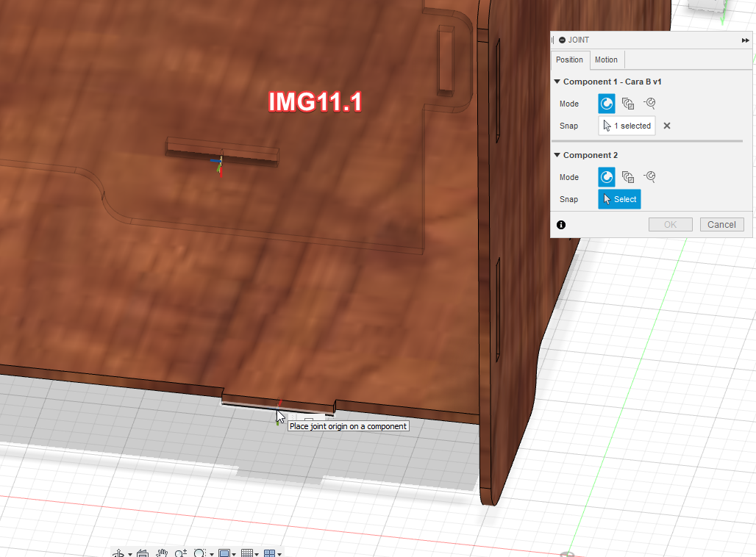Open the Joint dialog info icon
This screenshot has height=557, width=756.
561,225
